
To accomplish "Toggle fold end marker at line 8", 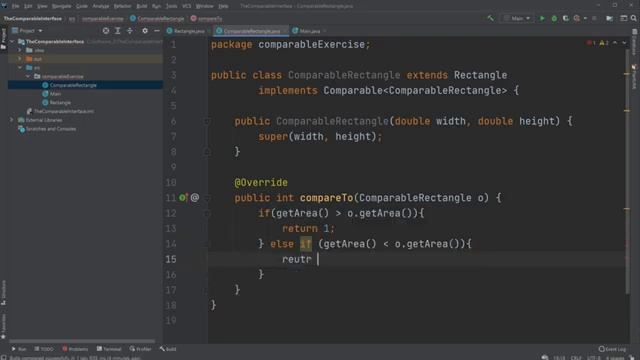I will pos(207,152).
